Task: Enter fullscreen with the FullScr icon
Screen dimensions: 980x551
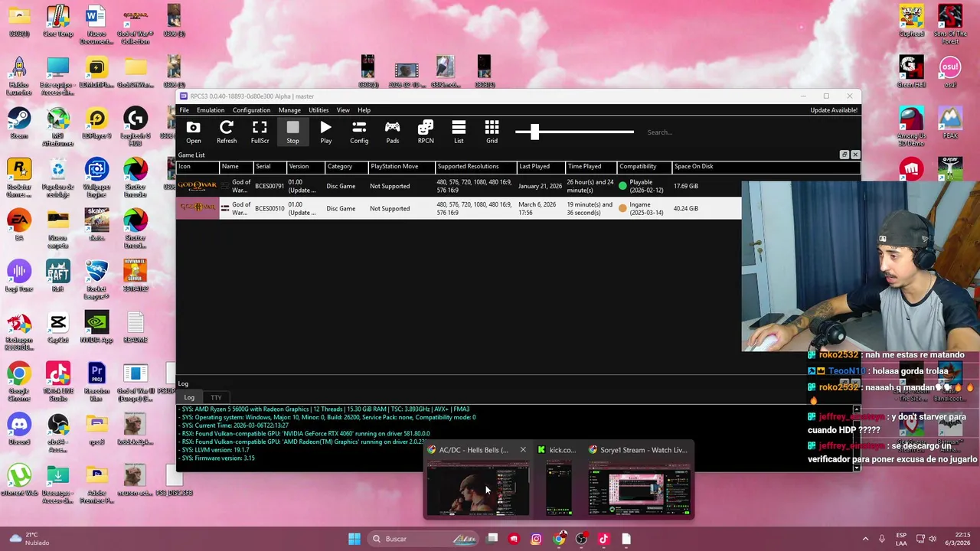Action: tap(260, 132)
